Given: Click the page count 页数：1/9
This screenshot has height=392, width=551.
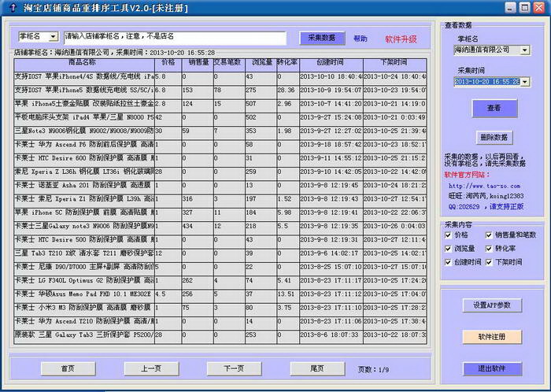Looking at the screenshot, I should [373, 370].
